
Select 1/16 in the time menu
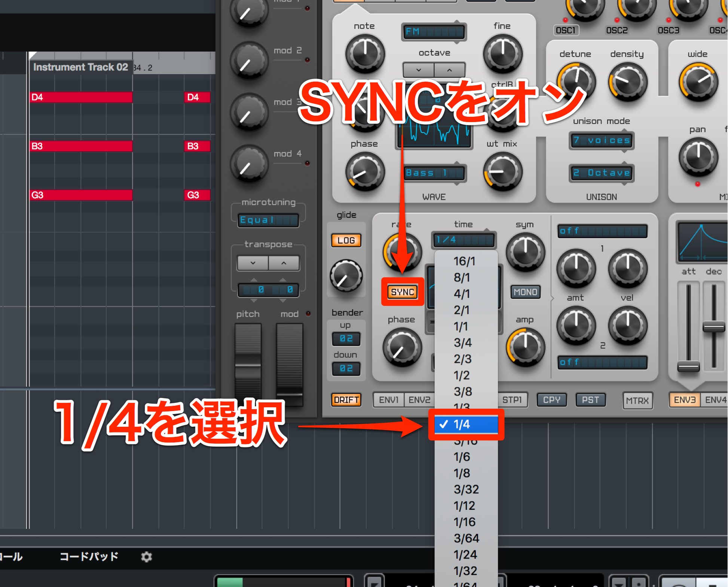point(466,522)
